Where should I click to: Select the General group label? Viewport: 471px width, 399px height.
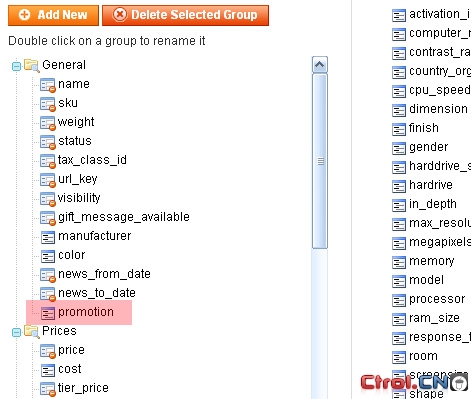click(64, 65)
